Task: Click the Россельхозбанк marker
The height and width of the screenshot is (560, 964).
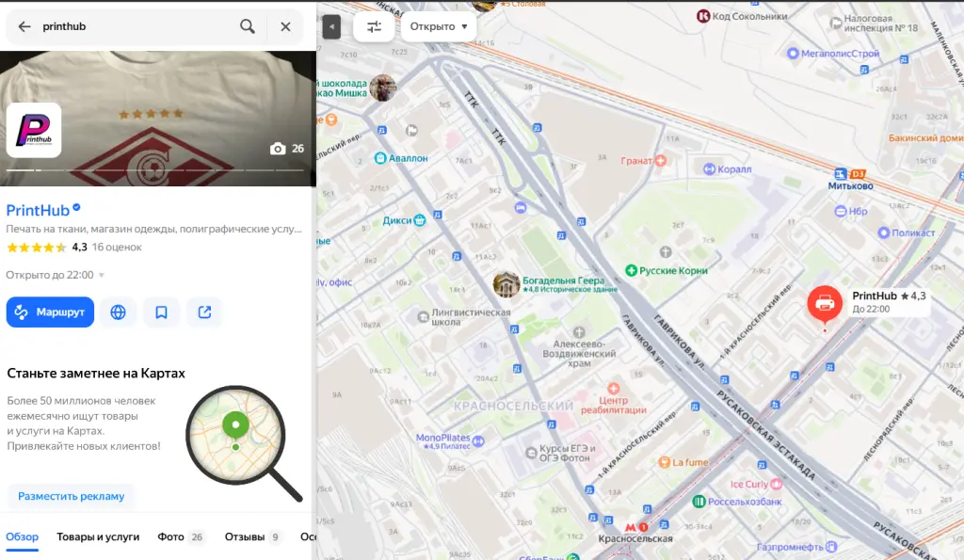Action: click(x=699, y=502)
